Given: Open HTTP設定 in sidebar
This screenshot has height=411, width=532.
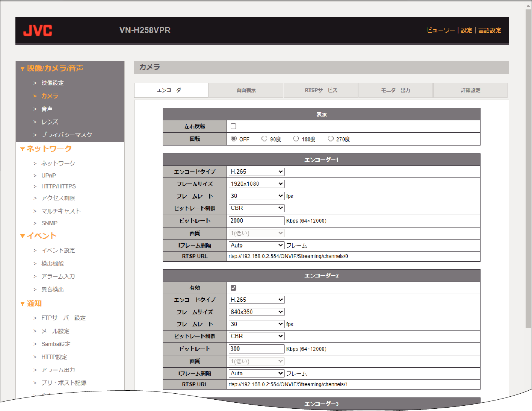Looking at the screenshot, I should point(54,357).
